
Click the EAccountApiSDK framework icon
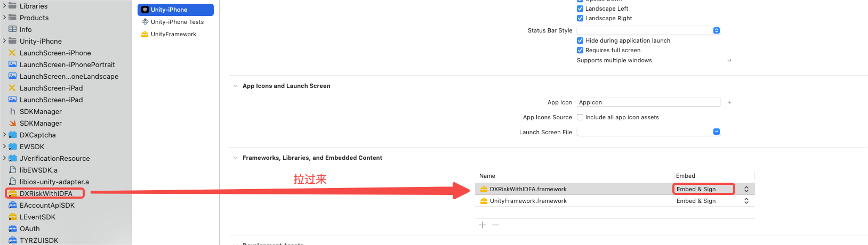click(x=13, y=205)
